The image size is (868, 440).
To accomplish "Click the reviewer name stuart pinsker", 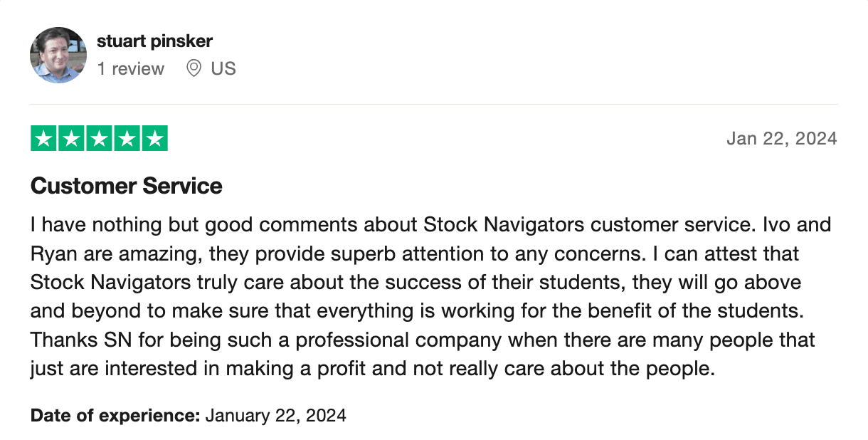I will pos(154,41).
